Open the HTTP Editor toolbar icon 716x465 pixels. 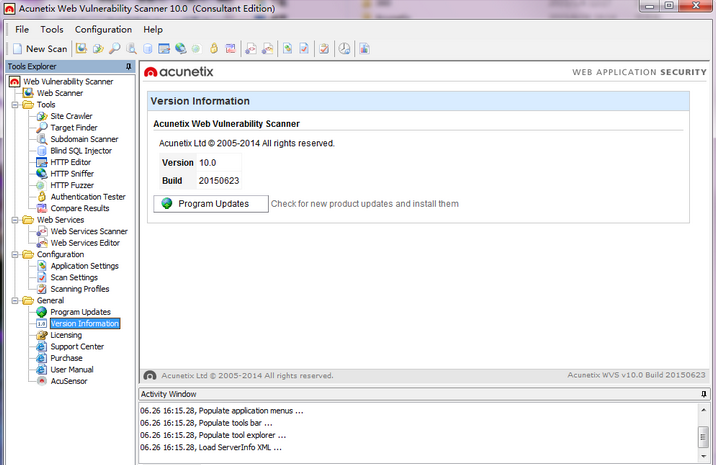point(164,48)
